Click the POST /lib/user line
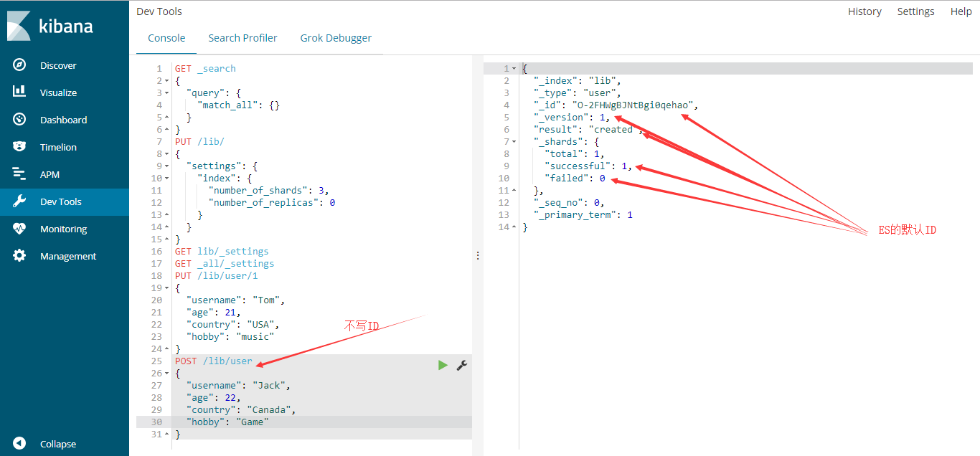The width and height of the screenshot is (980, 456). (x=214, y=361)
